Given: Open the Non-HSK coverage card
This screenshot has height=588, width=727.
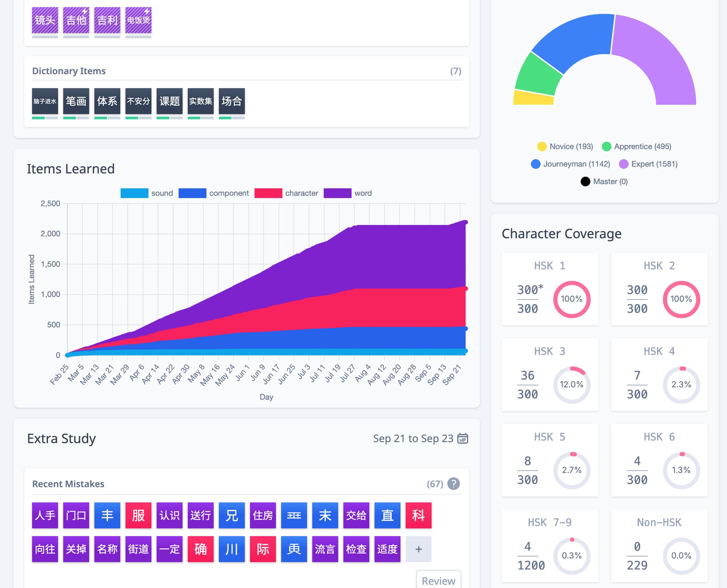Looking at the screenshot, I should point(659,546).
